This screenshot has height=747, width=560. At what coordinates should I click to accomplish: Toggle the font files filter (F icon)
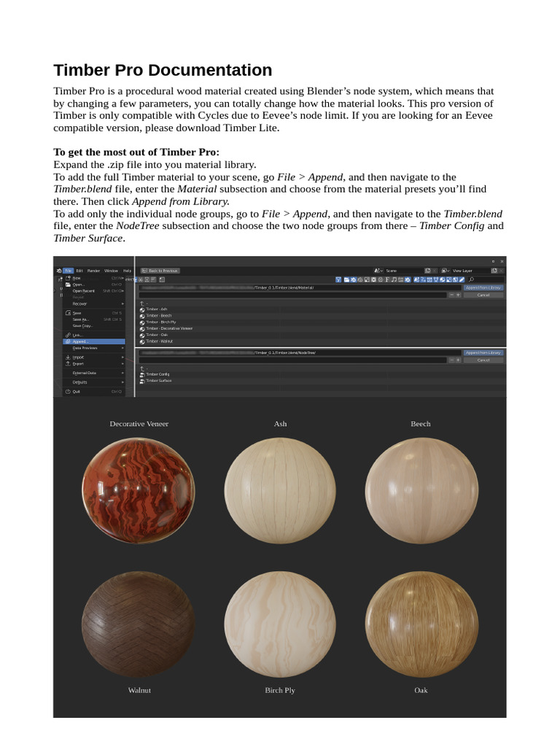[x=387, y=279]
